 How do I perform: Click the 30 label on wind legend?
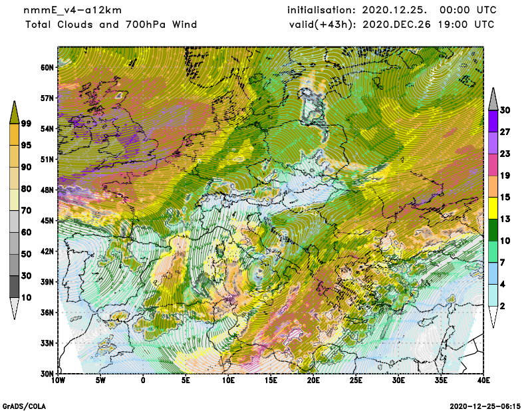click(505, 110)
